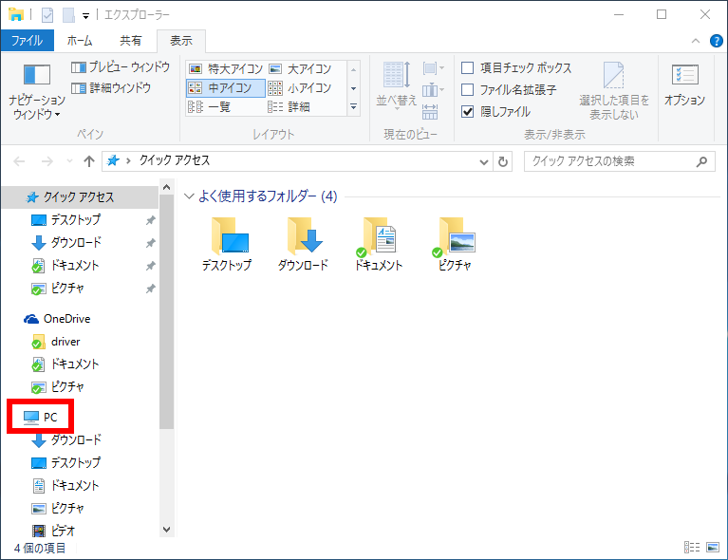Refresh the current location

(x=503, y=161)
